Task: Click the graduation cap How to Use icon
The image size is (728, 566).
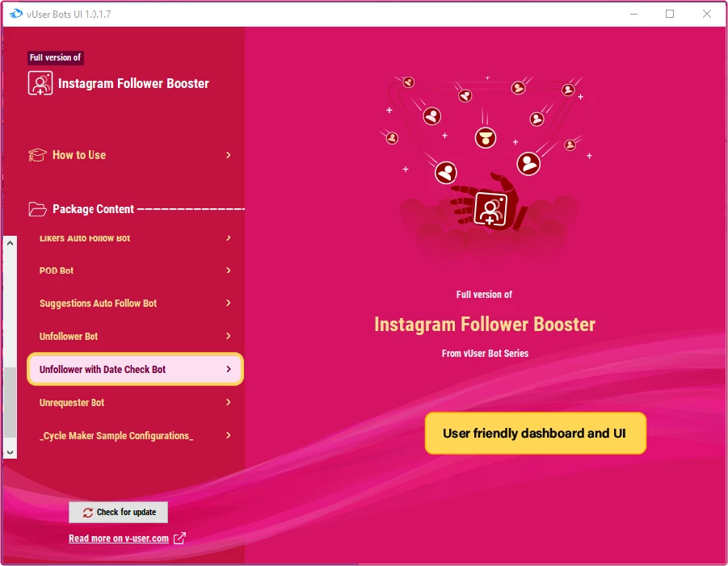Action: [37, 155]
